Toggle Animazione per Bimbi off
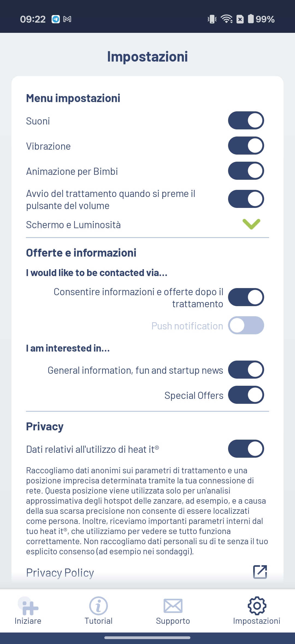295x644 pixels. pos(246,171)
